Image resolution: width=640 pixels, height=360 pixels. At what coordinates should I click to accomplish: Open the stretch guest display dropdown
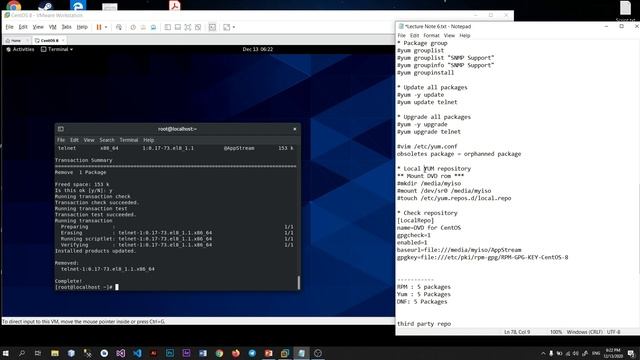pyautogui.click(x=234, y=27)
